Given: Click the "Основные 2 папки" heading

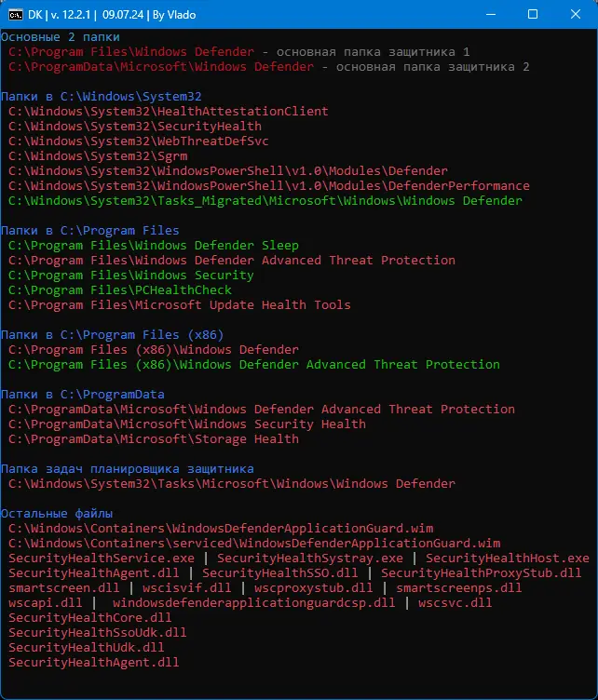Looking at the screenshot, I should click(60, 37).
